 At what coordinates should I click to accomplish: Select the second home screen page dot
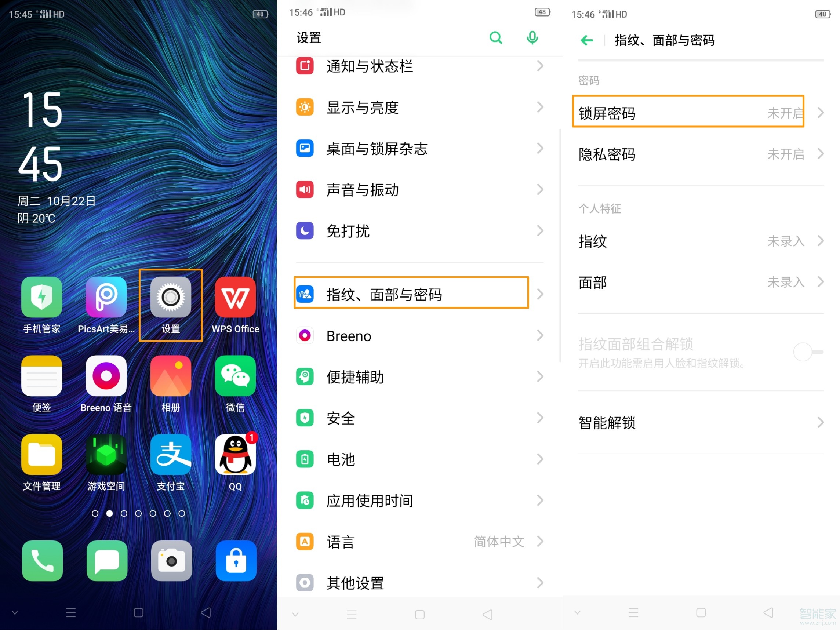[x=110, y=513]
